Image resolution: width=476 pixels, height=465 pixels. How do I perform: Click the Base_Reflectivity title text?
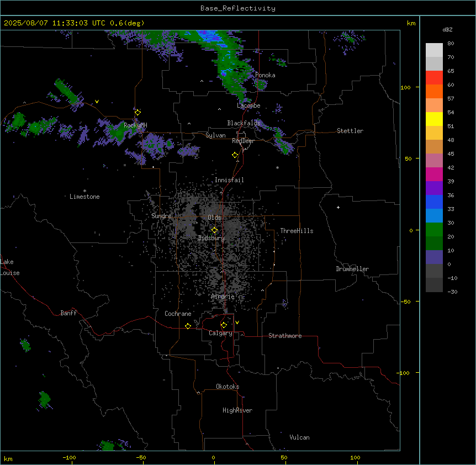pos(238,8)
